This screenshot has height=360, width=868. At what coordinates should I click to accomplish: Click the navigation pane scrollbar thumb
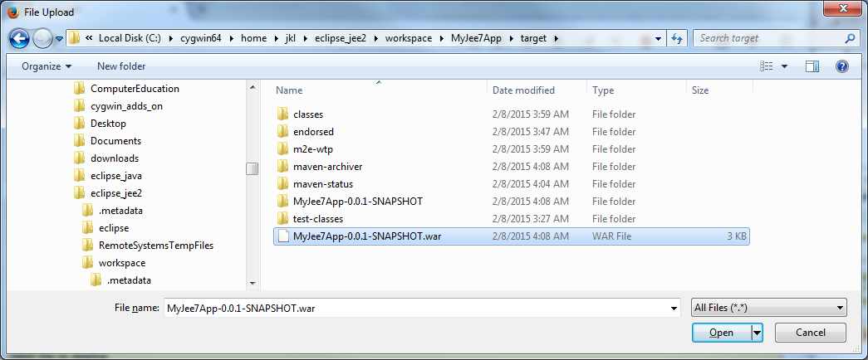pyautogui.click(x=252, y=168)
